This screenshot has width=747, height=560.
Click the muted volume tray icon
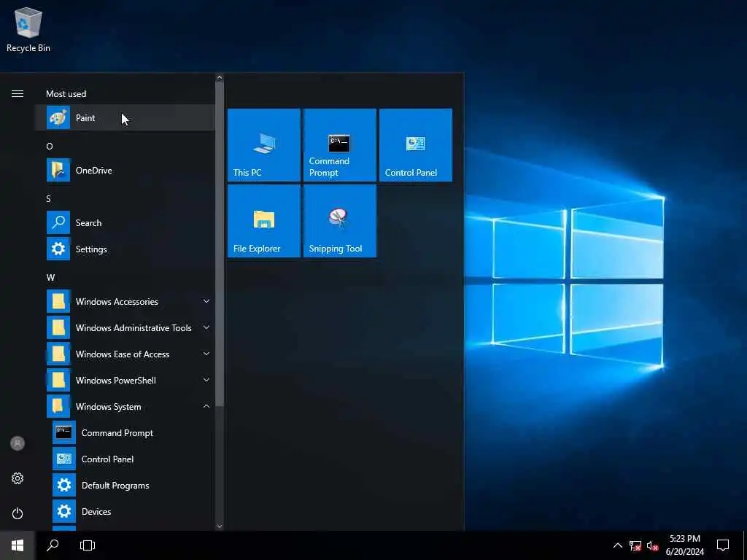click(x=652, y=545)
